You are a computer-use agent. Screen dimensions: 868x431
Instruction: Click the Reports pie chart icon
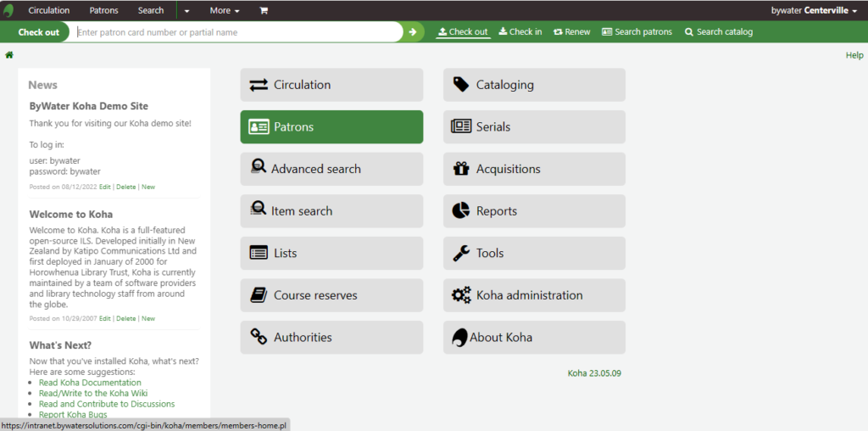460,211
